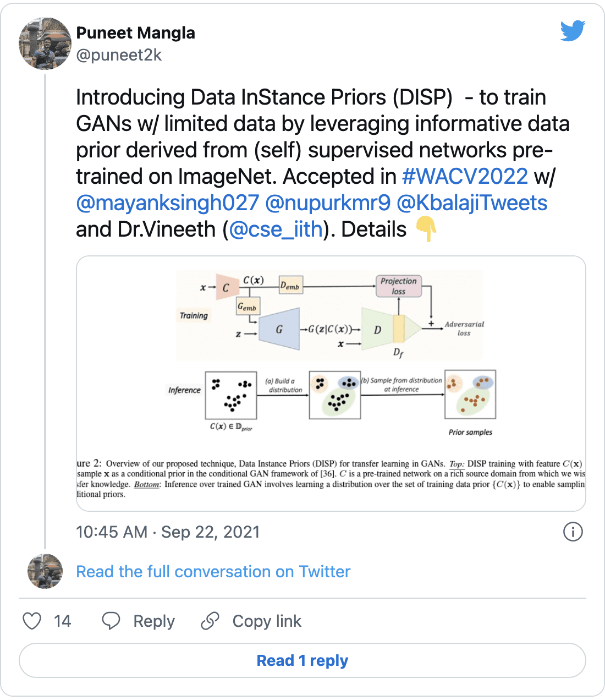The height and width of the screenshot is (700, 605).
Task: Click the copy link chain icon
Action: [210, 621]
